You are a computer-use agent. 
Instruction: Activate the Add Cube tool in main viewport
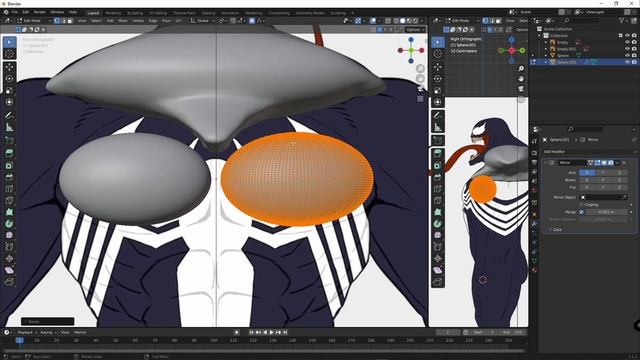pyautogui.click(x=9, y=141)
